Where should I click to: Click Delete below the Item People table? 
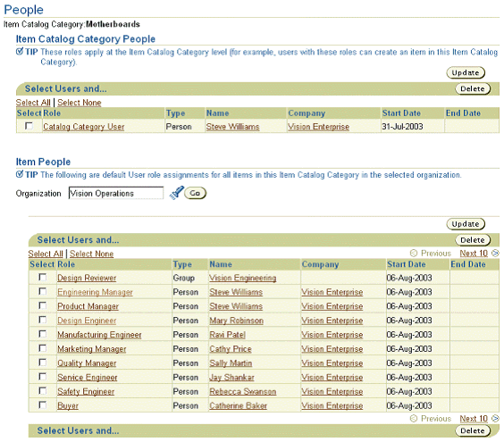[473, 430]
